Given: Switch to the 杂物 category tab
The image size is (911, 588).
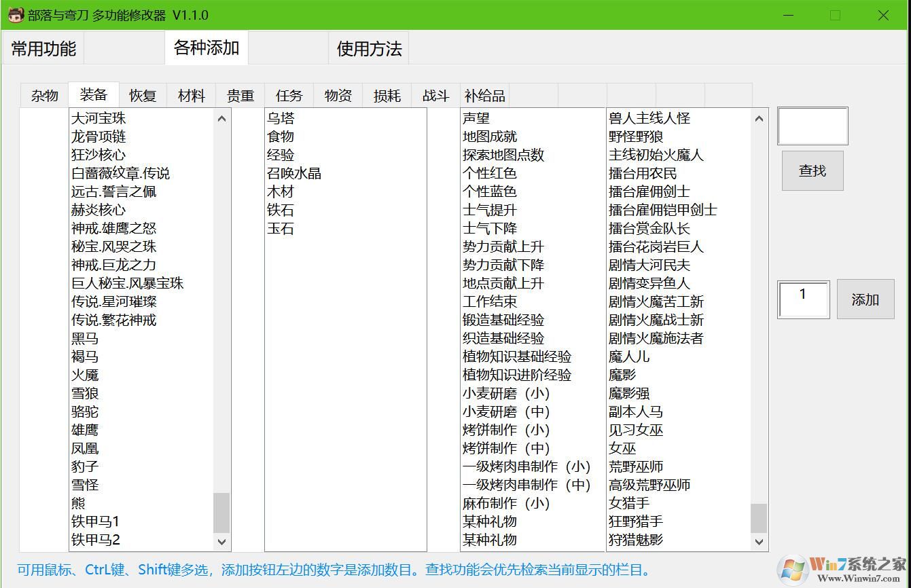Looking at the screenshot, I should point(44,95).
